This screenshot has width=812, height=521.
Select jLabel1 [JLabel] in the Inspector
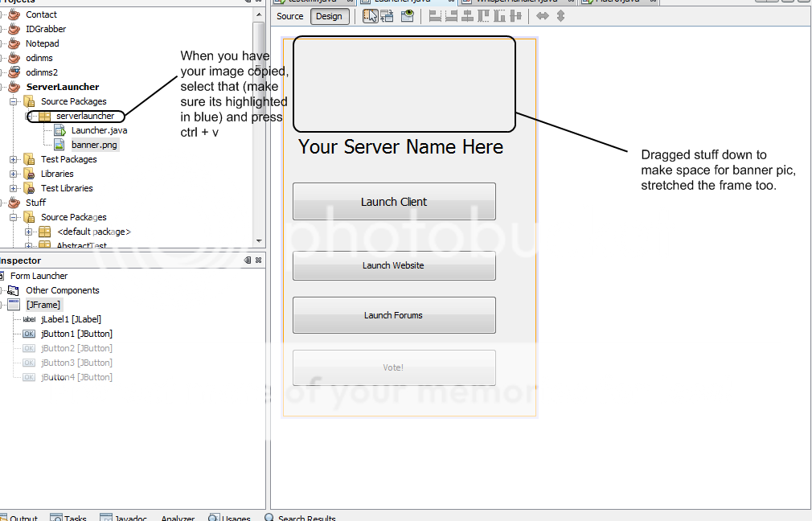pos(71,319)
